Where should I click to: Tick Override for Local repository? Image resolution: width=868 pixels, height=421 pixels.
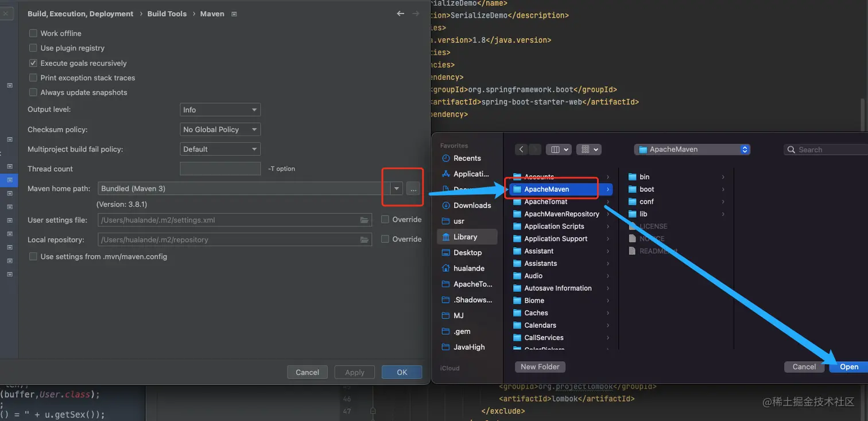(x=385, y=239)
